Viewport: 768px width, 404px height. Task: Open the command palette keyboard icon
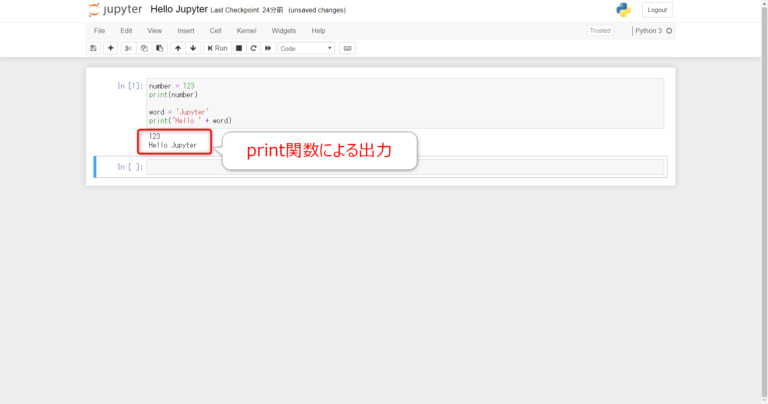[x=347, y=48]
